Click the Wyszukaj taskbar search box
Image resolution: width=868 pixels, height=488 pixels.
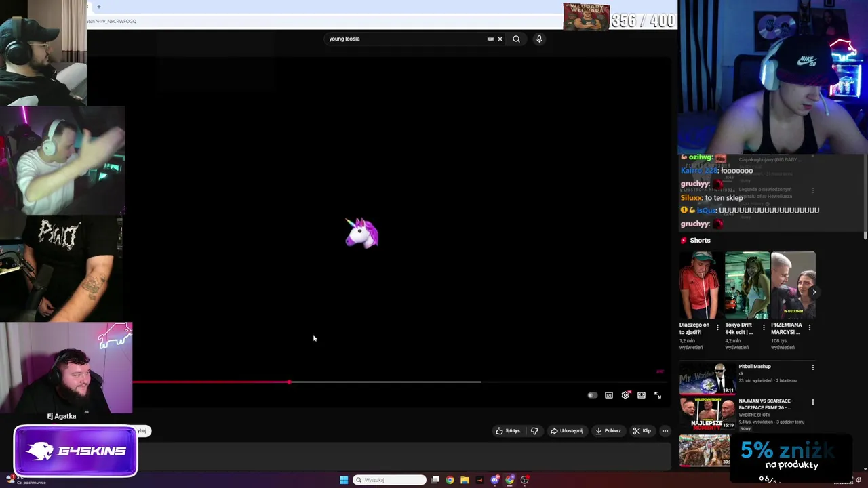[389, 480]
